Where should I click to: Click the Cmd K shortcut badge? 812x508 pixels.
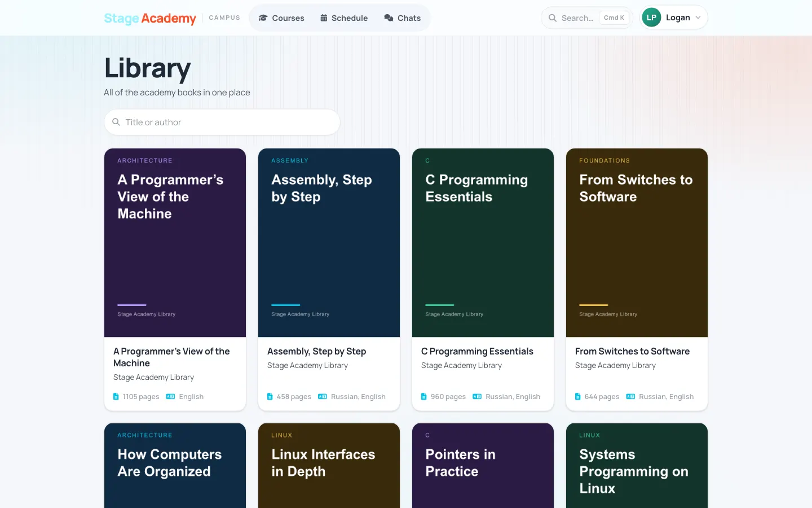coord(614,18)
